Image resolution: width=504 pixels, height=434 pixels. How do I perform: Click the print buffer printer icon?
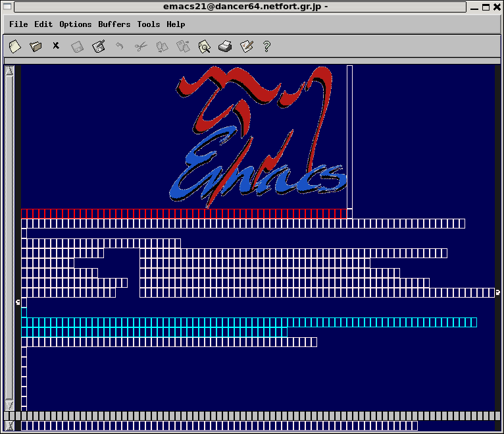point(225,47)
